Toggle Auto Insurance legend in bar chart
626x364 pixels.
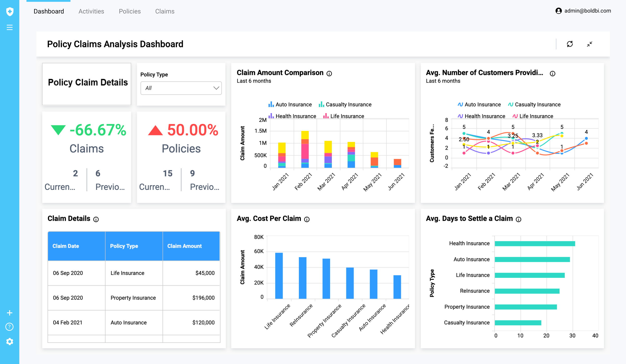pos(290,105)
